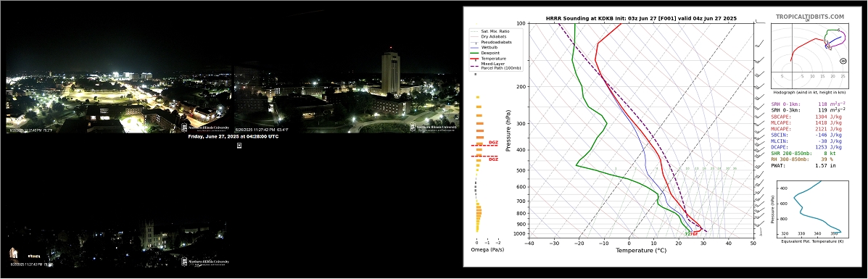Click the Omega (Pa/s) axis label
Image resolution: width=868 pixels, height=279 pixels.
tap(488, 250)
